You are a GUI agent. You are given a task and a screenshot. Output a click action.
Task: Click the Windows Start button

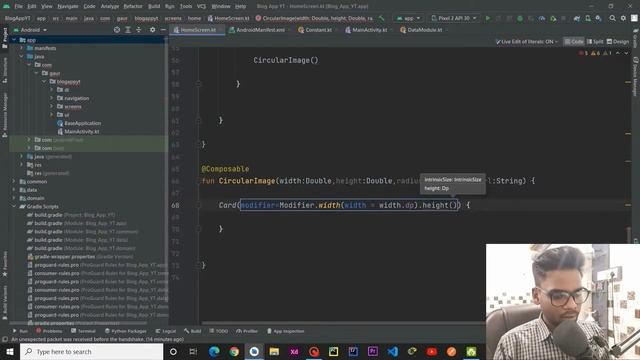tap(9, 351)
